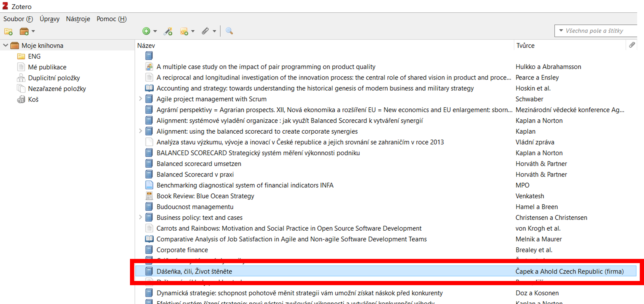The height and width of the screenshot is (304, 644).
Task: Click creator von Krogh et al.
Action: pyautogui.click(x=538, y=228)
